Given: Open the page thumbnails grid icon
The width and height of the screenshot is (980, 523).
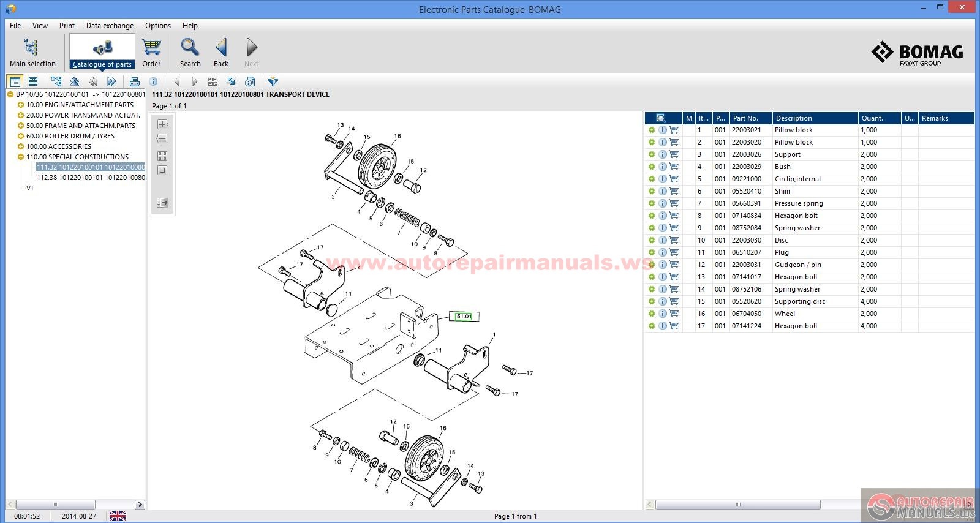Looking at the screenshot, I should 213,81.
